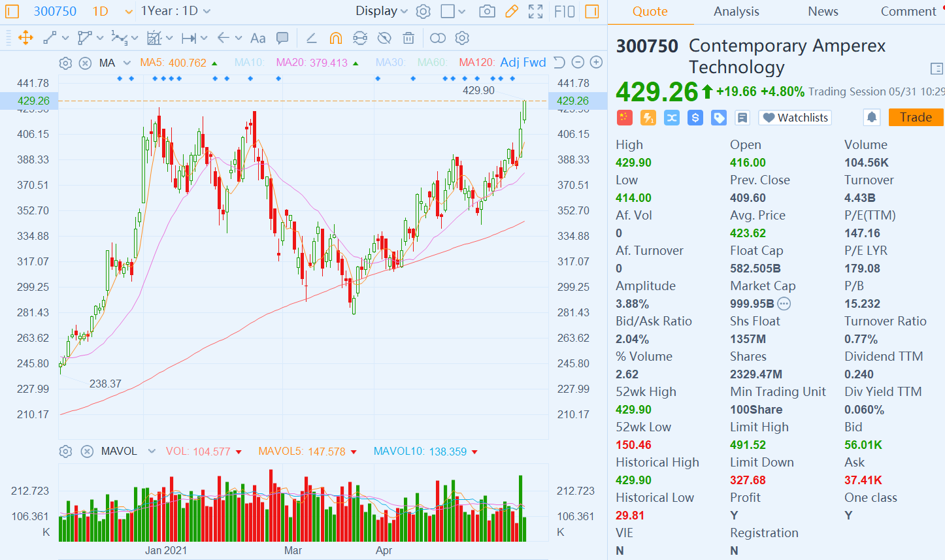This screenshot has height=560, width=945.
Task: Select the text annotation Aa tool
Action: click(257, 38)
